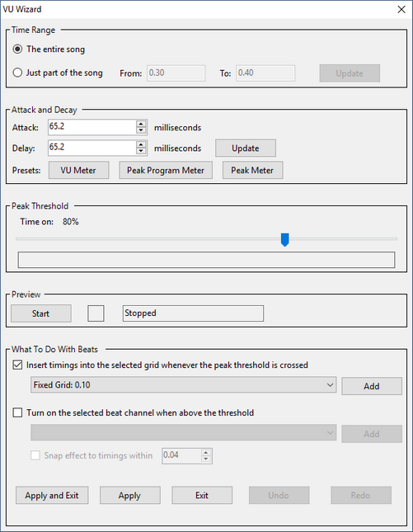Add a new timing grid
This screenshot has width=413, height=532.
(372, 386)
